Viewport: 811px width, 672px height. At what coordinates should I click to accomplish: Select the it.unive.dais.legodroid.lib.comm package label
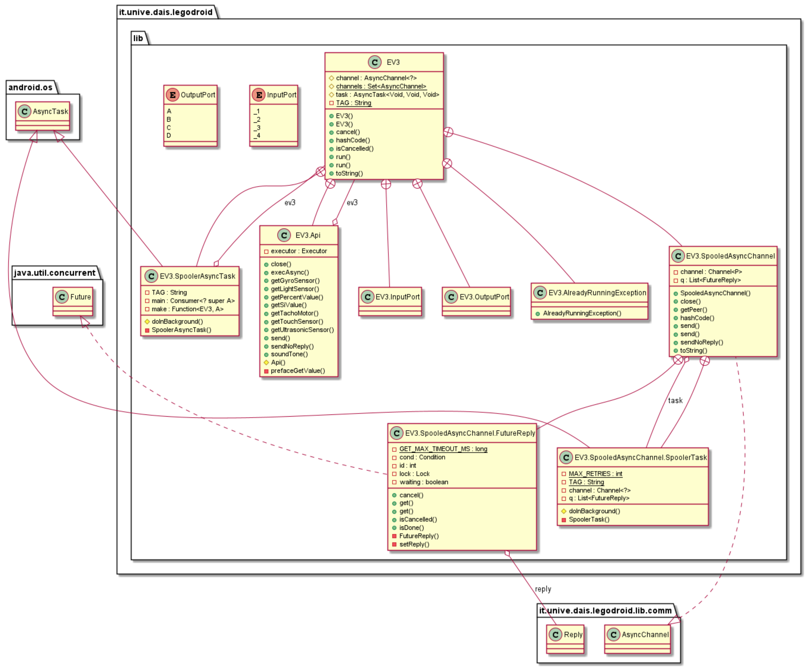605,611
